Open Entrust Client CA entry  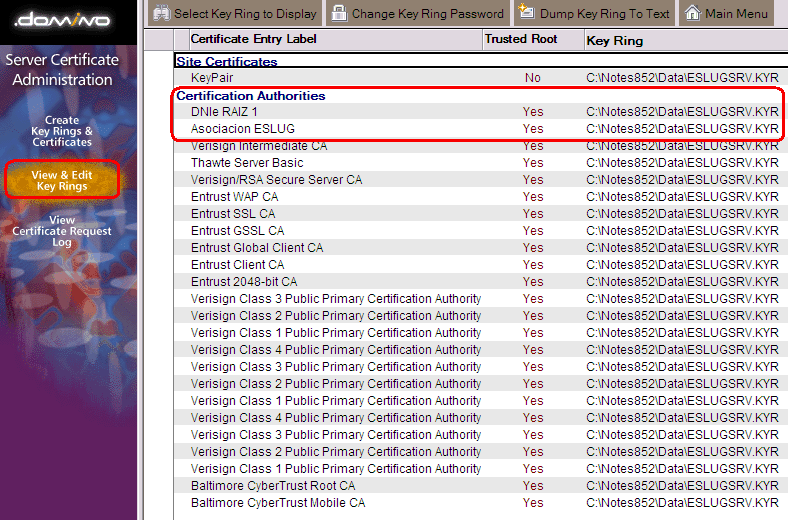(238, 265)
